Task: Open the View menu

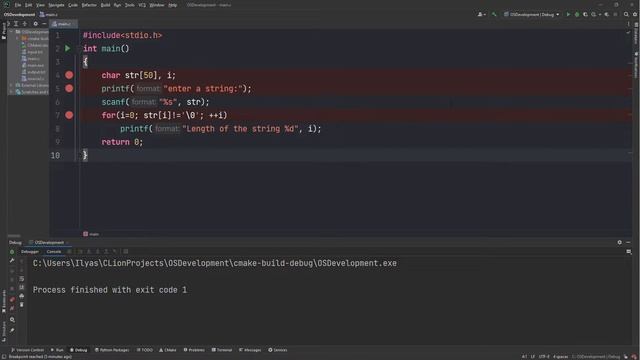Action: (x=40, y=5)
